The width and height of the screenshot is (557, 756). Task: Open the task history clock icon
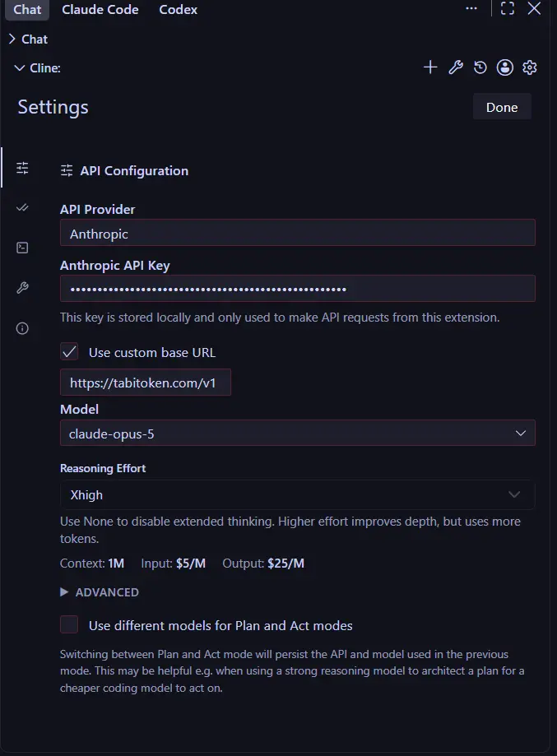point(480,67)
